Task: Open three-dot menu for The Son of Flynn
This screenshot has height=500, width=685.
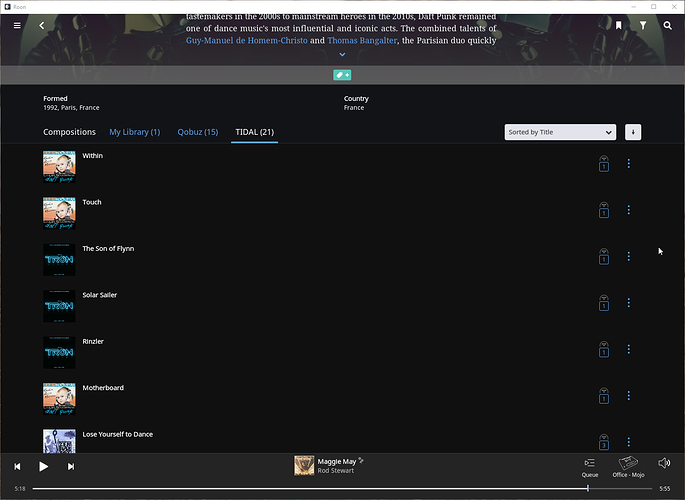Action: 629,256
